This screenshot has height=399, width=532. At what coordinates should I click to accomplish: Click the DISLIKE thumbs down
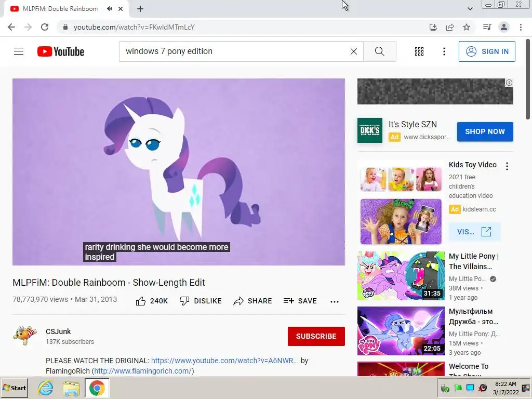coord(201,301)
